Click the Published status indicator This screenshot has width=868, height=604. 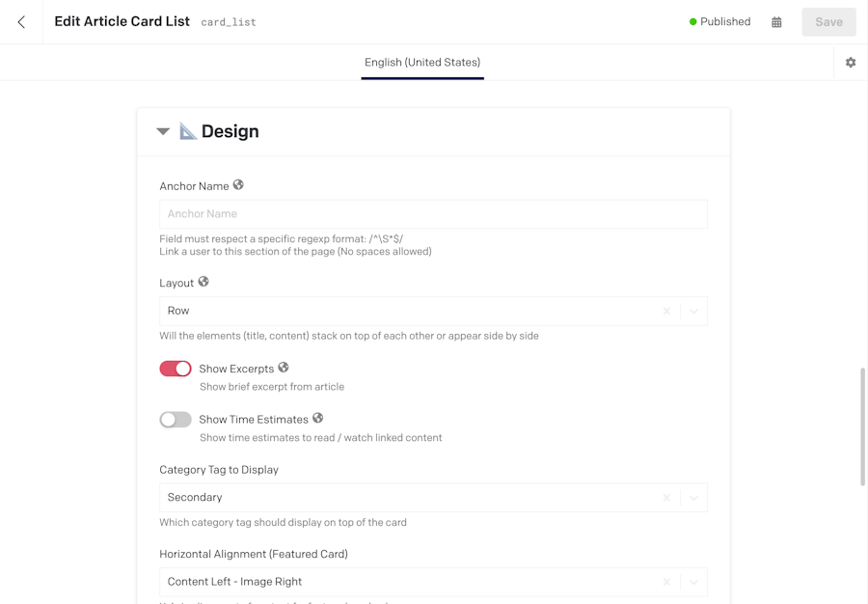point(719,21)
